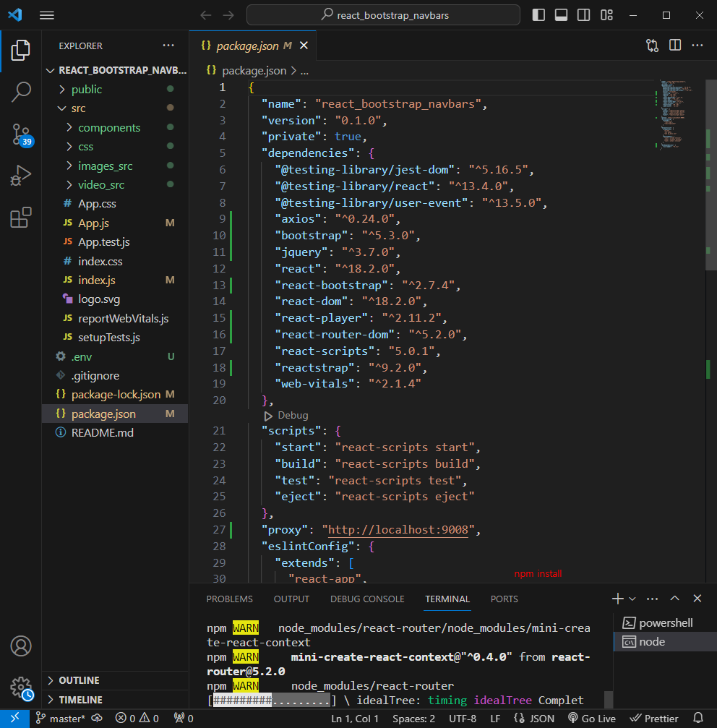Image resolution: width=717 pixels, height=728 pixels.
Task: Toggle the bottom panel layout icon
Action: (561, 15)
